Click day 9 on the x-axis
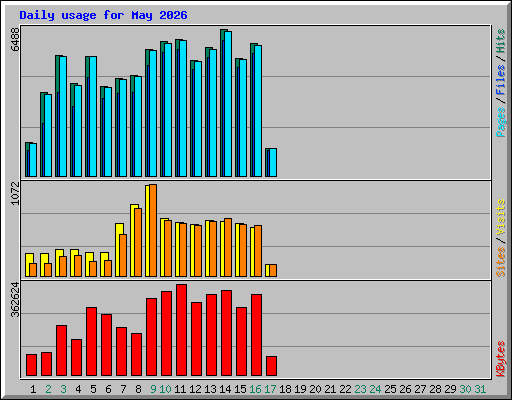This screenshot has width=512, height=400. 153,389
